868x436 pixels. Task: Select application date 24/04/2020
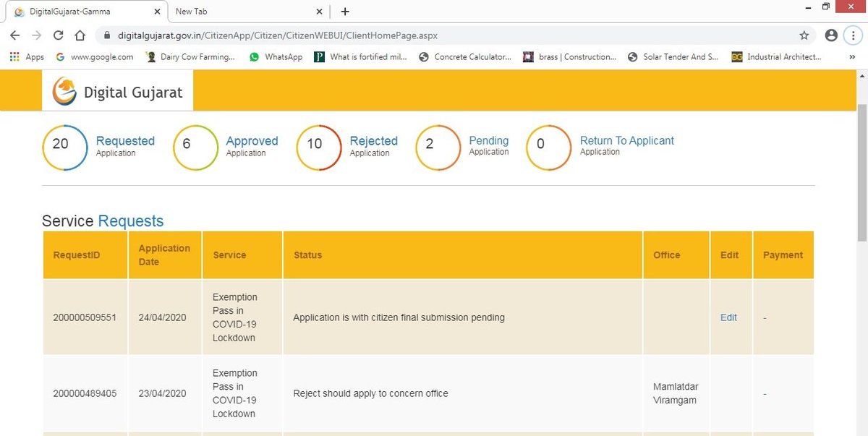pos(163,317)
